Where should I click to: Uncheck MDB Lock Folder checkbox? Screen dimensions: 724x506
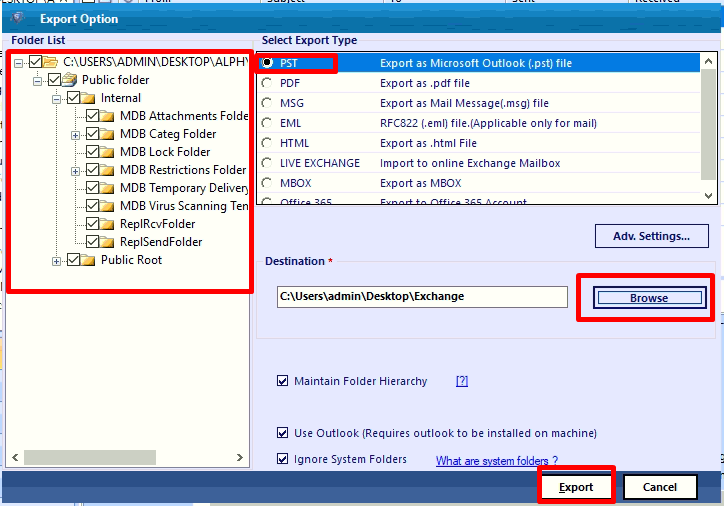pos(92,151)
